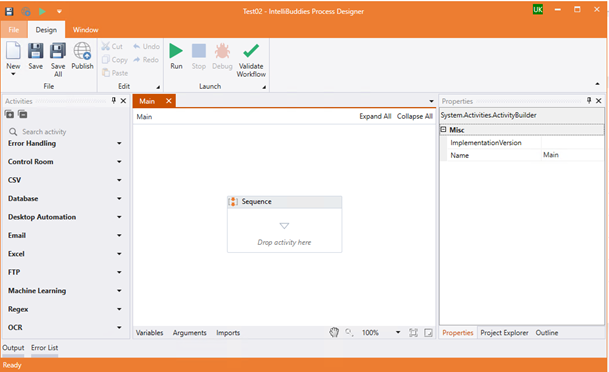This screenshot has width=609, height=372.
Task: Open the Launch group dialog launcher
Action: point(264,87)
